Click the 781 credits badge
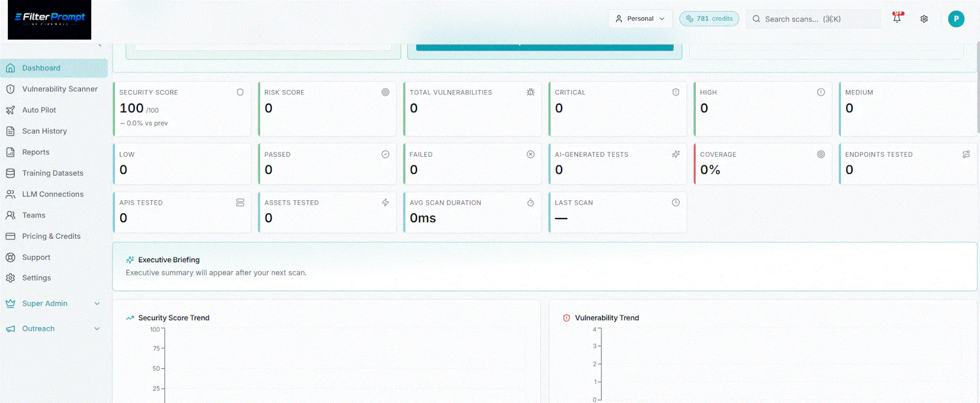The height and width of the screenshot is (403, 980). point(709,19)
